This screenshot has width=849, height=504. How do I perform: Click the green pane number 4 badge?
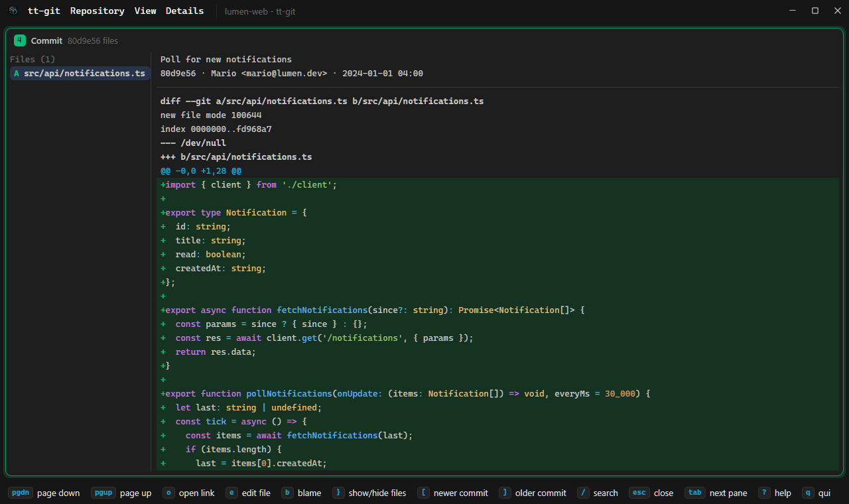tap(19, 40)
